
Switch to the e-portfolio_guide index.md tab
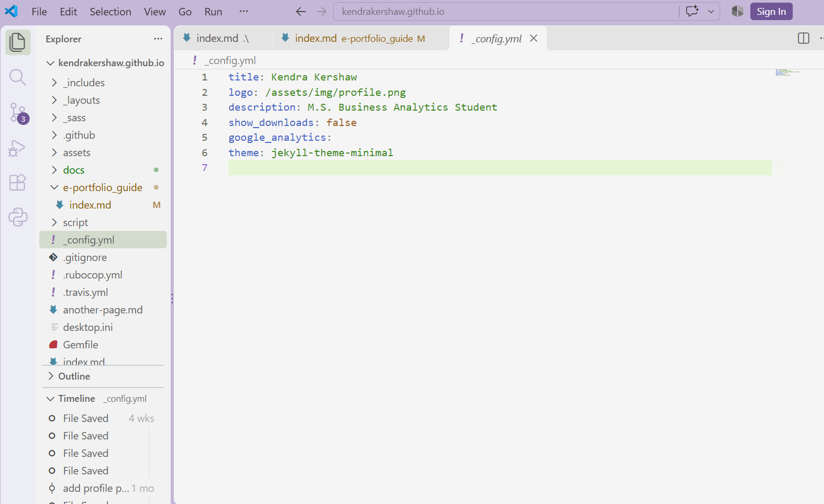point(361,38)
